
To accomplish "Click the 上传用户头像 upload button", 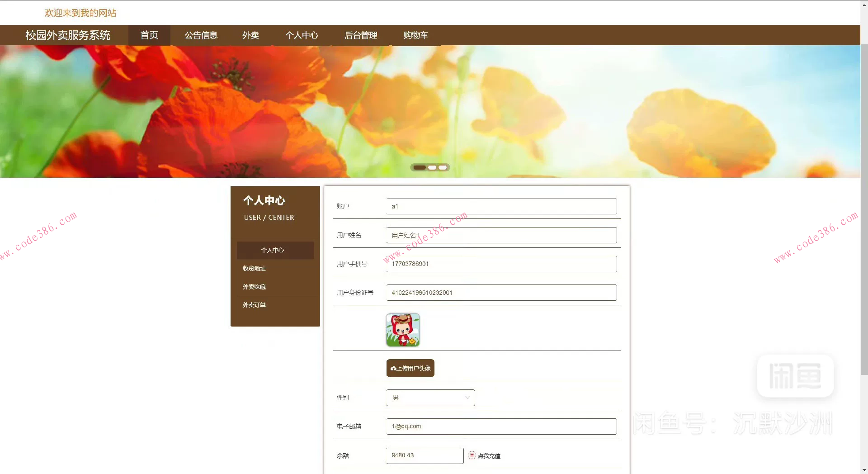I will pyautogui.click(x=410, y=368).
